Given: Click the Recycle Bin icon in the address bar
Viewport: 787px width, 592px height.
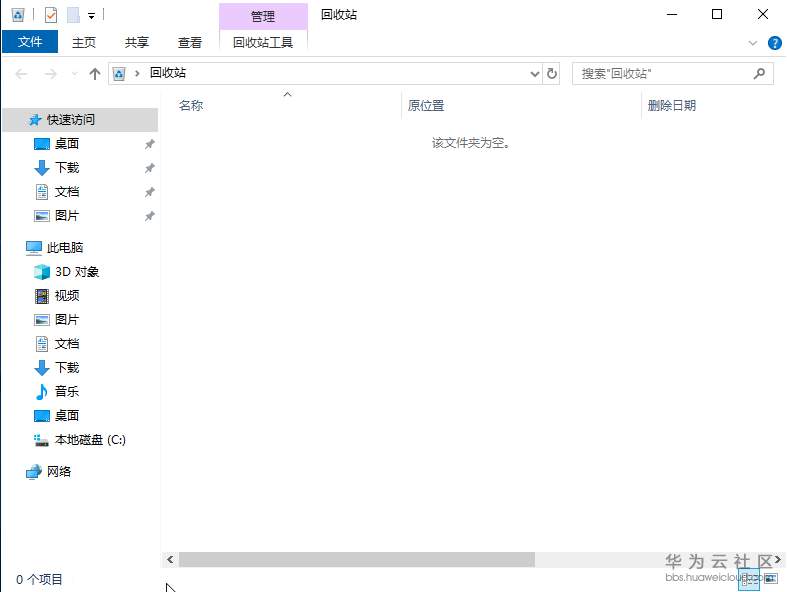Looking at the screenshot, I should (119, 74).
